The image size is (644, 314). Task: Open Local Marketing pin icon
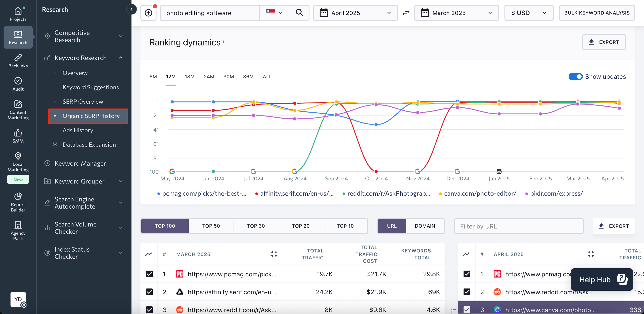[x=18, y=156]
